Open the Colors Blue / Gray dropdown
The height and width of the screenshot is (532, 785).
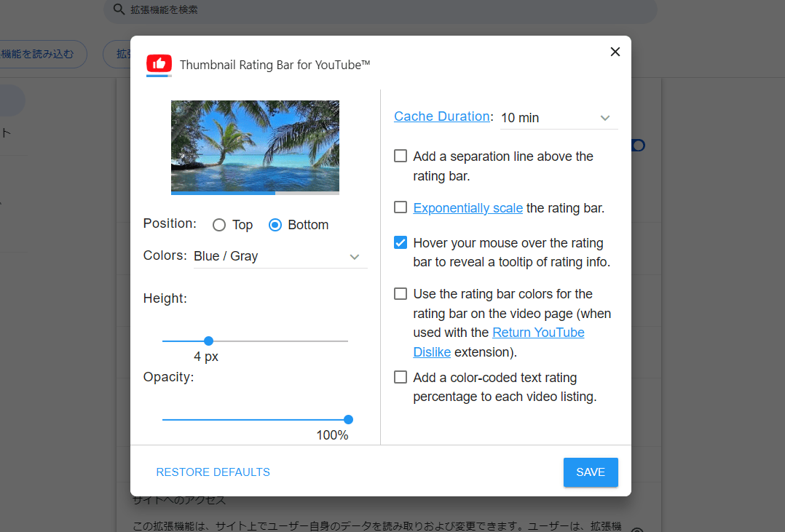280,256
